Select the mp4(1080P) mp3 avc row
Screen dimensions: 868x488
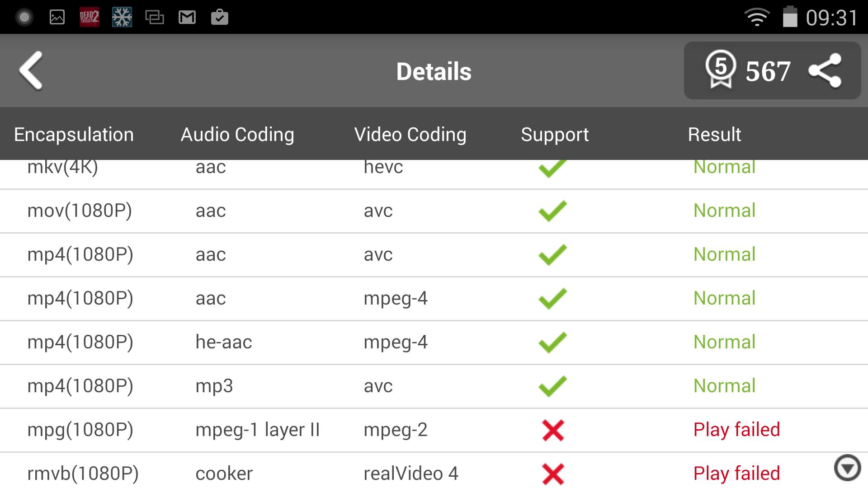coord(434,386)
